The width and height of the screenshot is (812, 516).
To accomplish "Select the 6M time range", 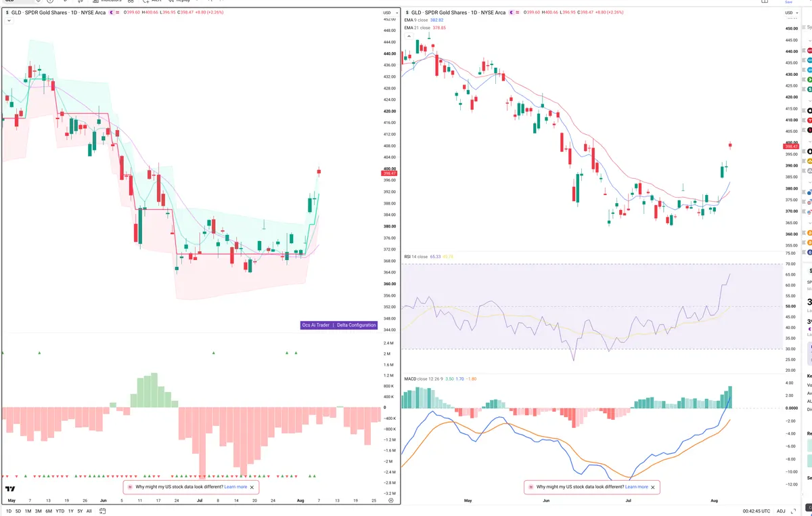I will coord(49,511).
